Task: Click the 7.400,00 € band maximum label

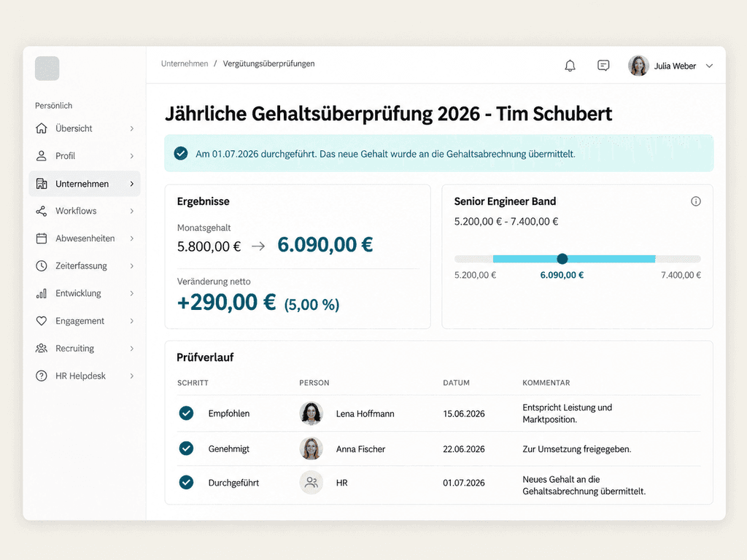Action: (x=681, y=275)
